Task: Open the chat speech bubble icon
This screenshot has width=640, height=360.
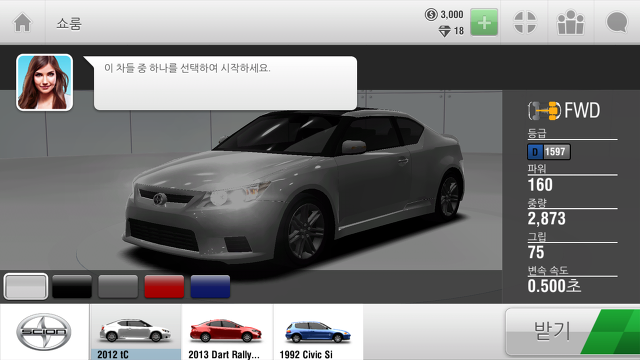Action: click(617, 22)
